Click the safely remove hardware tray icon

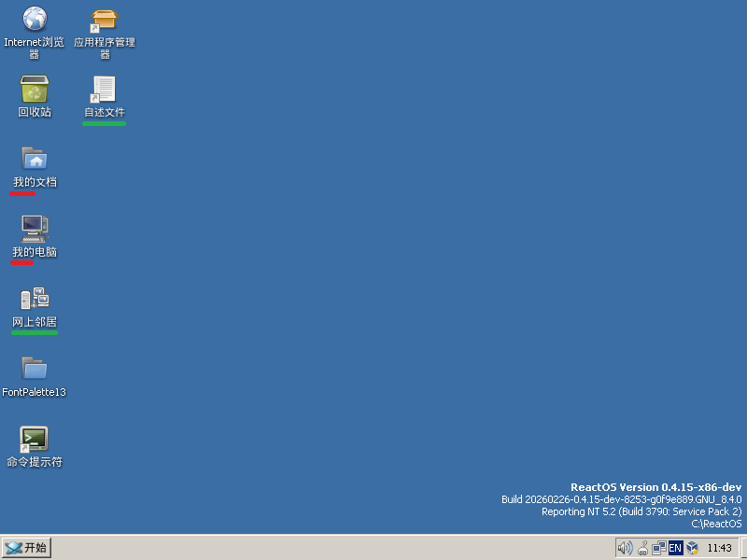click(642, 548)
